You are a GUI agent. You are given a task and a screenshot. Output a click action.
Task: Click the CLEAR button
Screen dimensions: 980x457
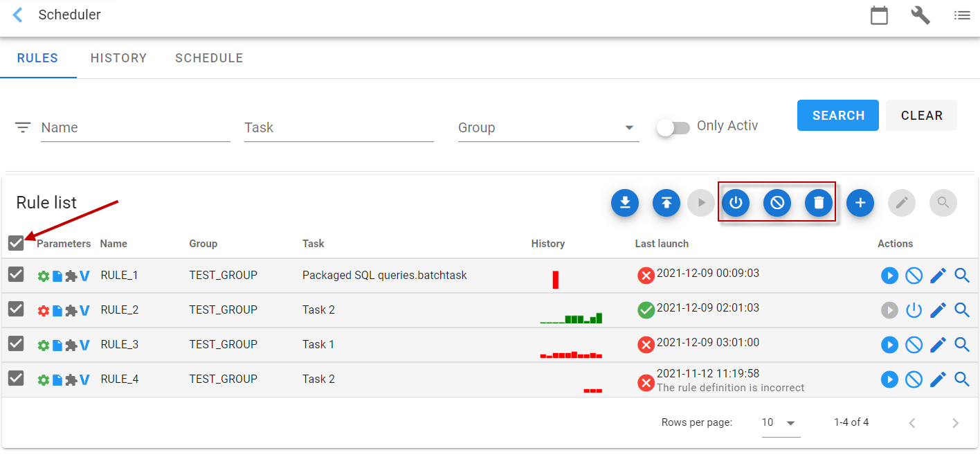tap(922, 116)
